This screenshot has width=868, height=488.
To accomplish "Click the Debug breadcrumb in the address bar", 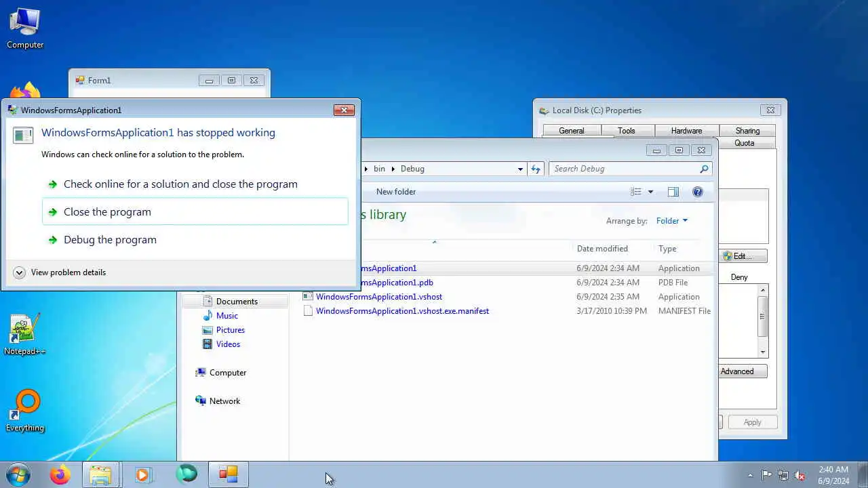I will [x=412, y=169].
